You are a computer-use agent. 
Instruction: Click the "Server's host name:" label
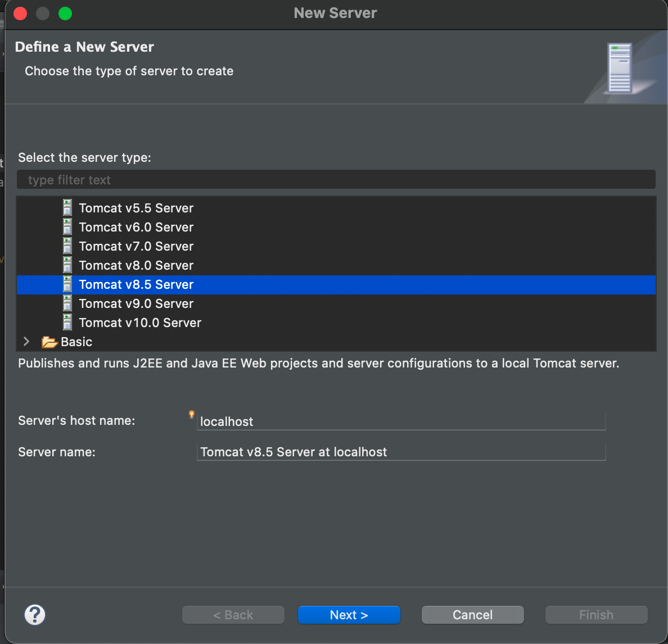point(76,420)
